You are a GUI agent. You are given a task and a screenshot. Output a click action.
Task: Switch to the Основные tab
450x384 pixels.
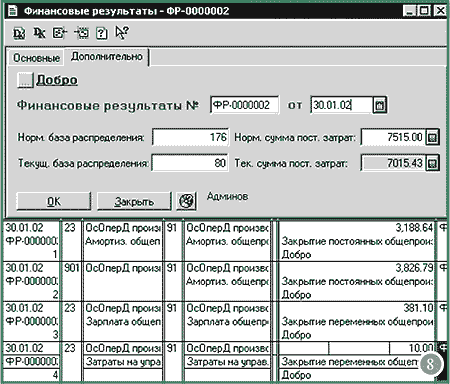(x=36, y=58)
